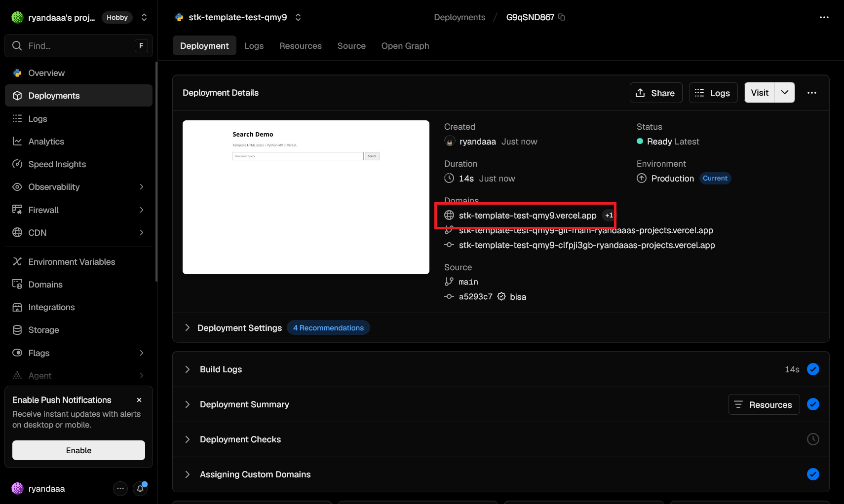Open the git-main branch domain link
Screen dimensions: 844x504
coord(586,230)
